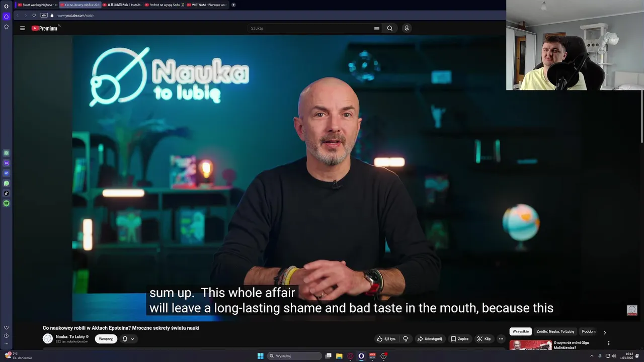Open the sidebar heart icon
Viewport: 644px width, 362px height.
pyautogui.click(x=6, y=328)
